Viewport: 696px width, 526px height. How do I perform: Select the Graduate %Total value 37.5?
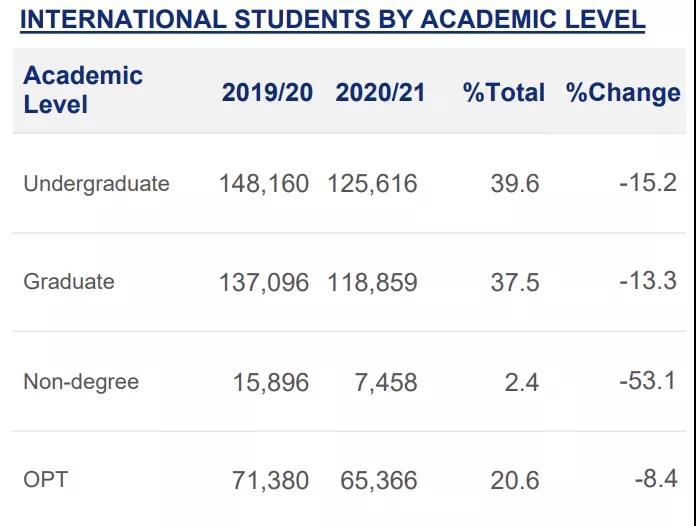coord(514,283)
